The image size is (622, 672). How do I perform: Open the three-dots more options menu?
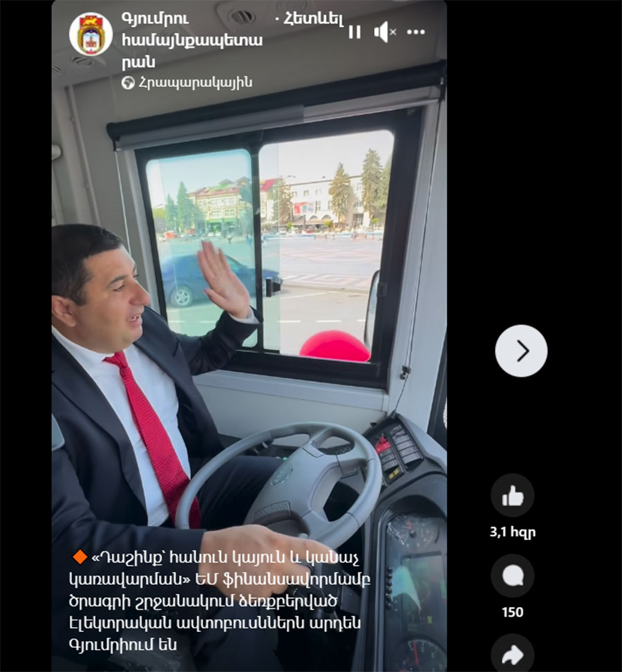(415, 32)
